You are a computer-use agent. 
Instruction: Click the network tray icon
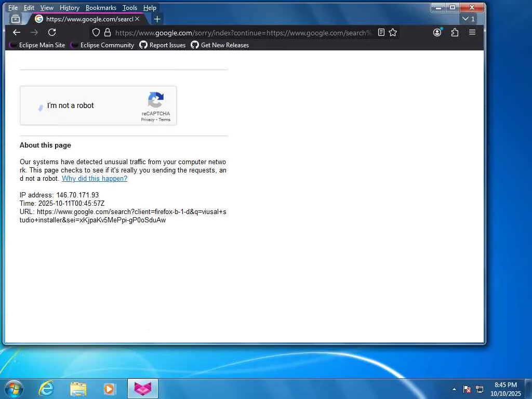480,389
